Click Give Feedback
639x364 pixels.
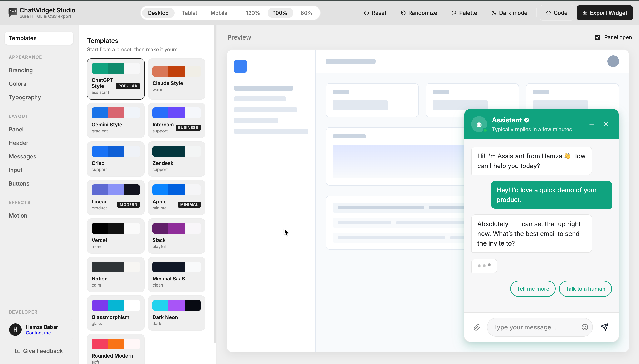coord(39,351)
